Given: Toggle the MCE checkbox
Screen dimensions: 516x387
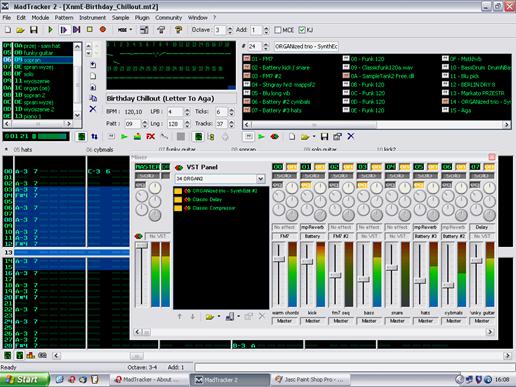Looking at the screenshot, I should coord(277,30).
